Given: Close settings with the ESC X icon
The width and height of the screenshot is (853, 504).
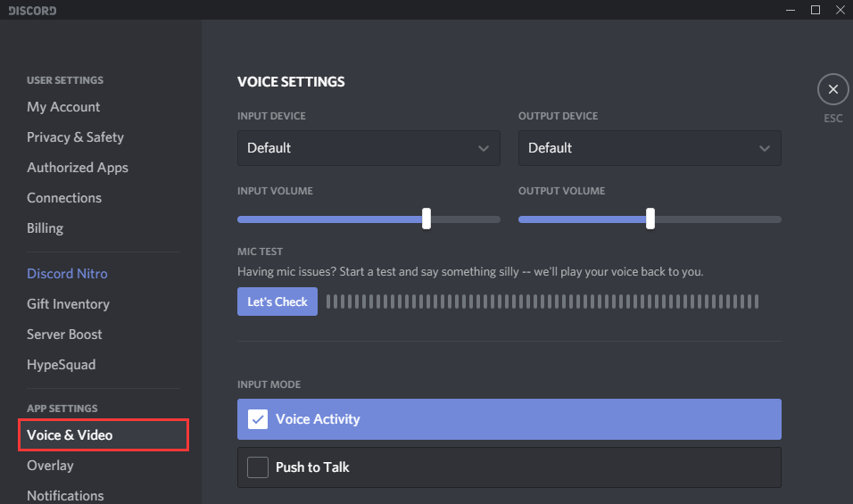Looking at the screenshot, I should click(x=832, y=89).
